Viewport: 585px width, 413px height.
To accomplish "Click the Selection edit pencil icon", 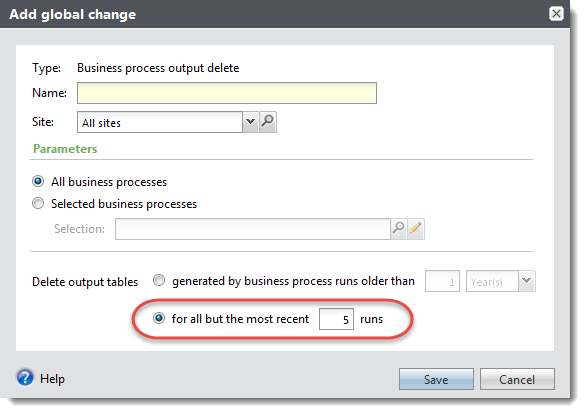I will coord(416,229).
